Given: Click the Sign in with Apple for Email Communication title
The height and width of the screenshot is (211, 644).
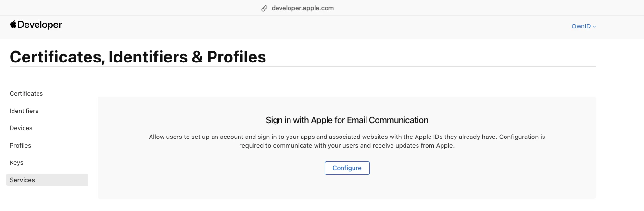Looking at the screenshot, I should (x=347, y=120).
